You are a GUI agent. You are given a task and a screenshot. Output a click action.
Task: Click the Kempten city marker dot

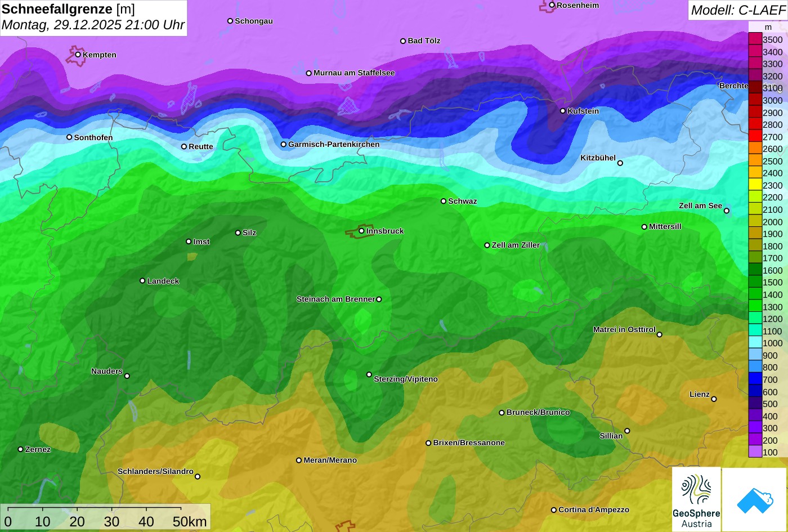tap(78, 55)
